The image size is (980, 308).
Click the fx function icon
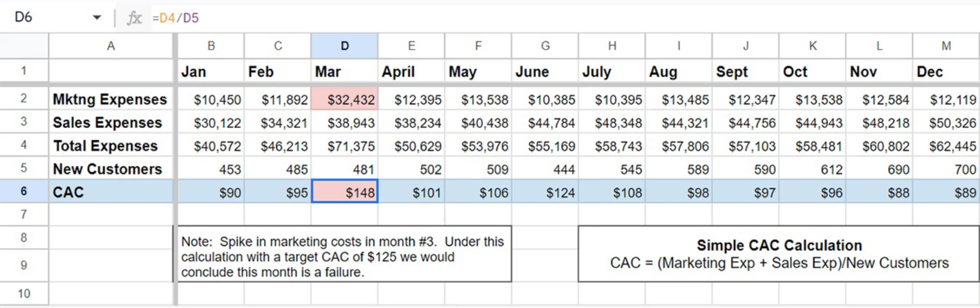134,18
